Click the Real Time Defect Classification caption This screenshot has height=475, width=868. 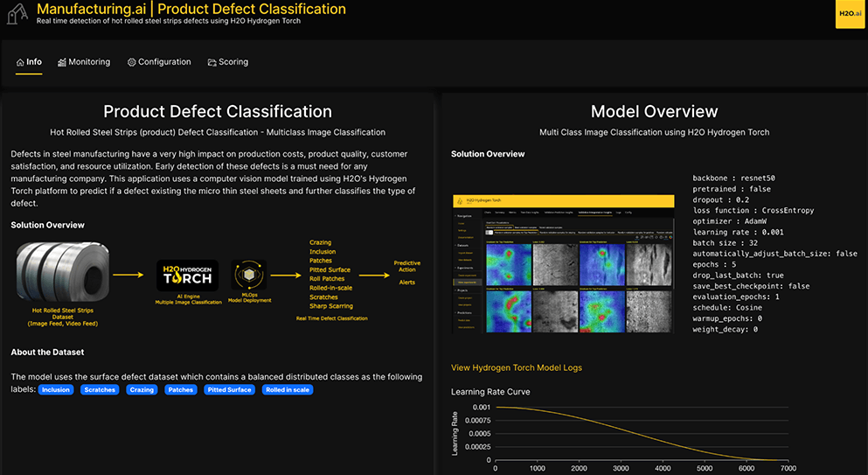coord(331,318)
